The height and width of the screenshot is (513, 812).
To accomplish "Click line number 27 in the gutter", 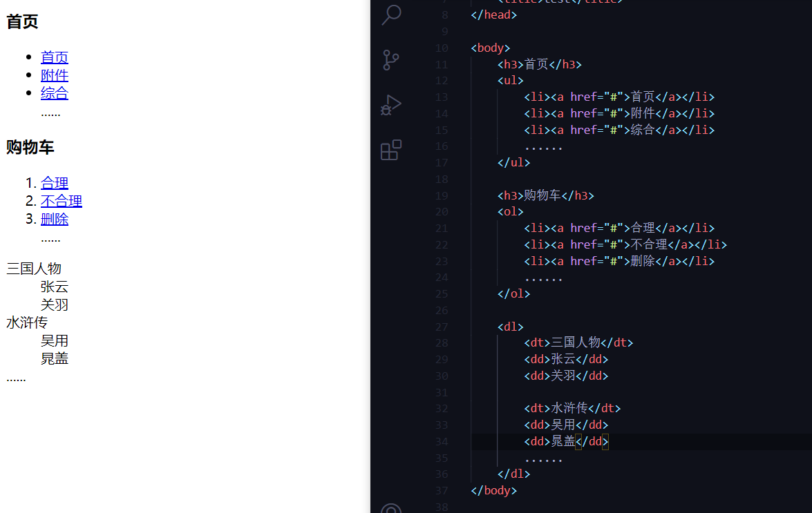I will tap(442, 327).
